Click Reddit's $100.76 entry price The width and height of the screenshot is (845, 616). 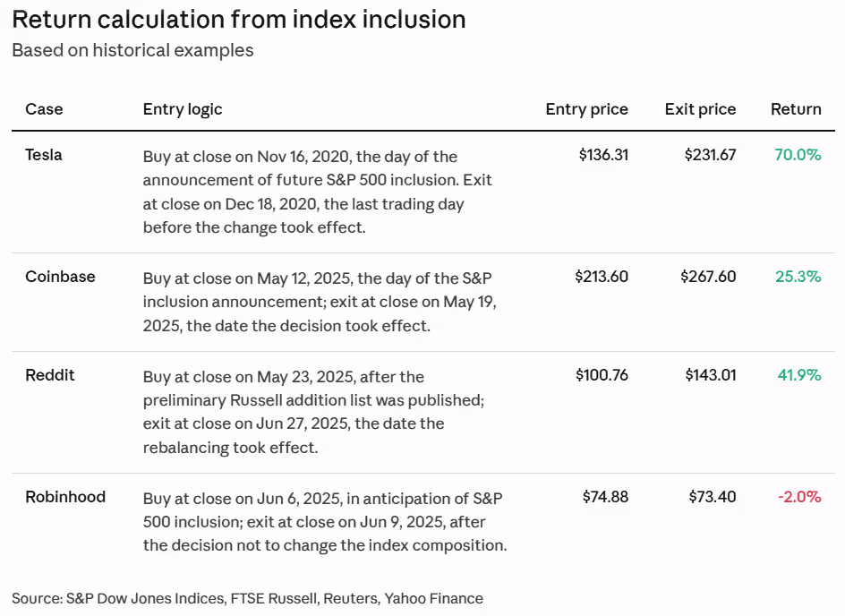pos(602,375)
